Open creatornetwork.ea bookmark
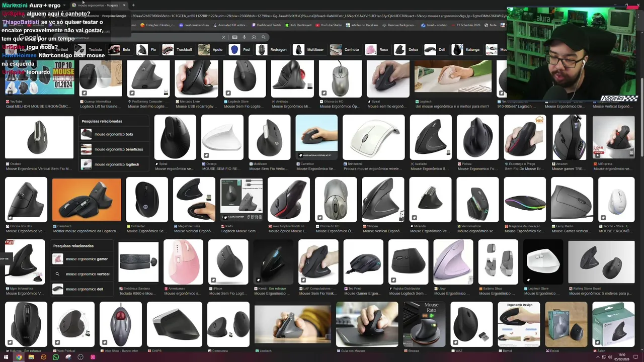 194,25
